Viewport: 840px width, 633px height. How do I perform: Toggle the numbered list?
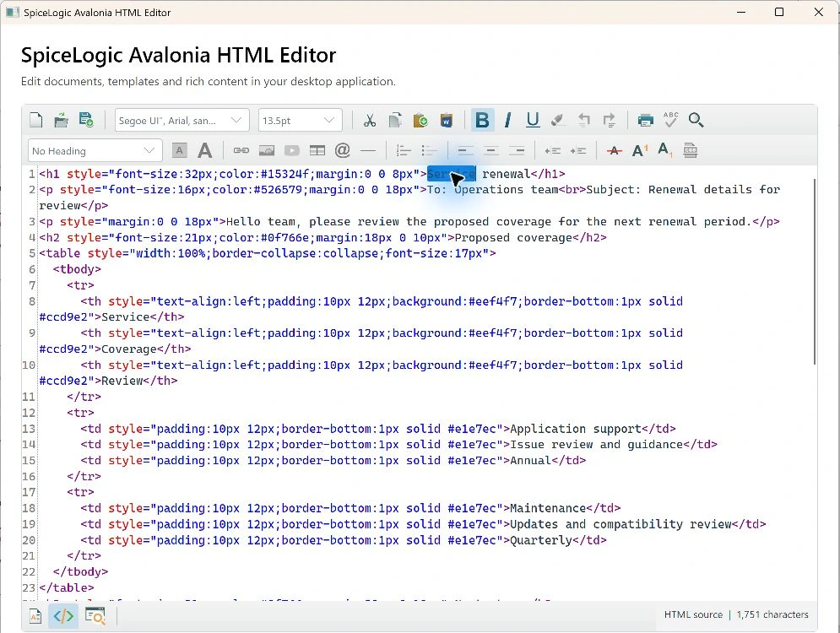pos(404,151)
